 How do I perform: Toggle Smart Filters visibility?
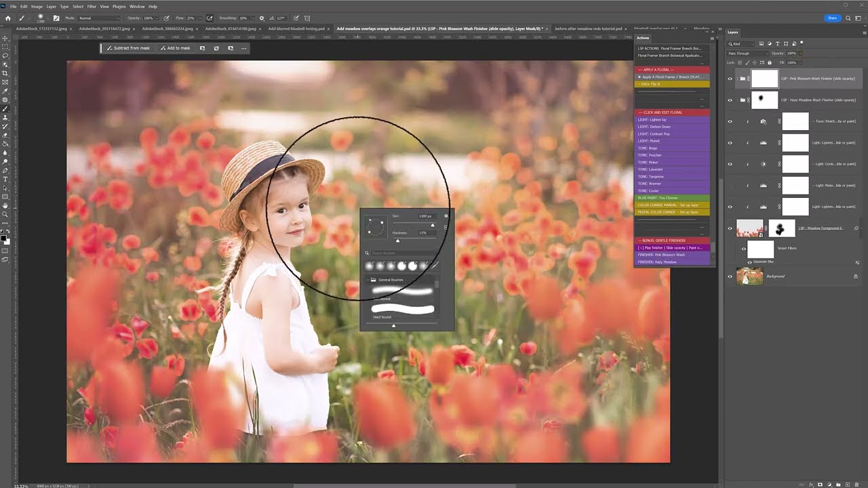(744, 249)
